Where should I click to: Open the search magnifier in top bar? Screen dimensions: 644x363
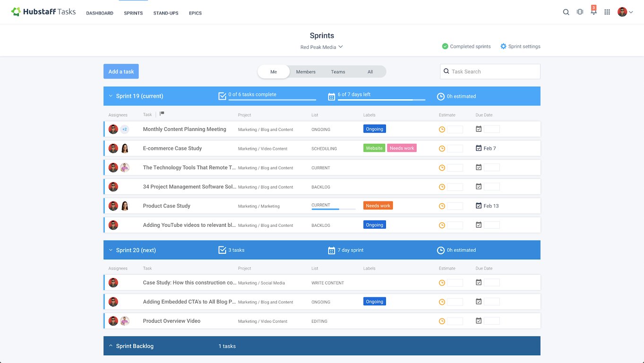pyautogui.click(x=566, y=12)
